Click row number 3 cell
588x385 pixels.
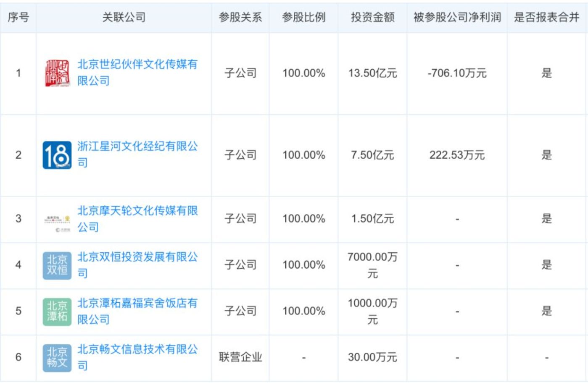coord(18,219)
